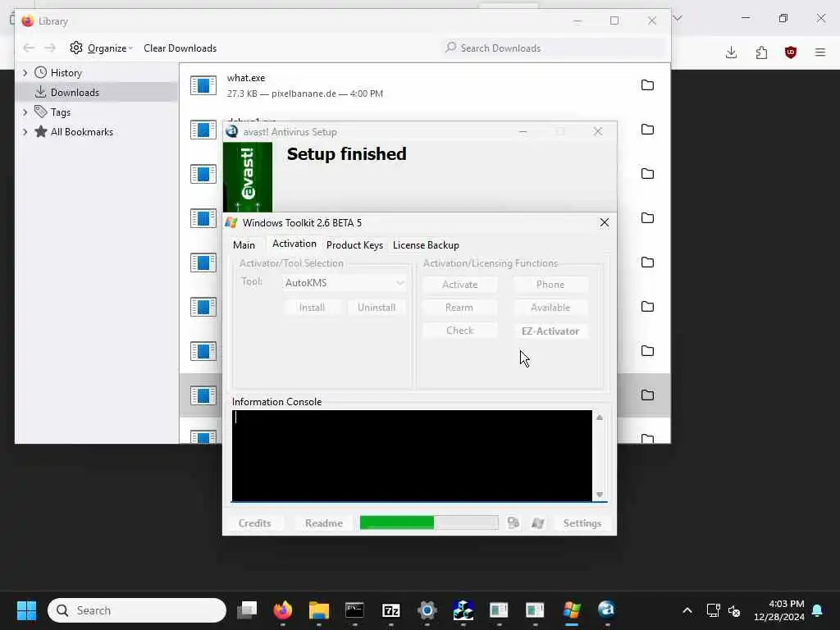Open Firefox from the taskbar
Viewport: 840px width, 630px height.
[283, 610]
